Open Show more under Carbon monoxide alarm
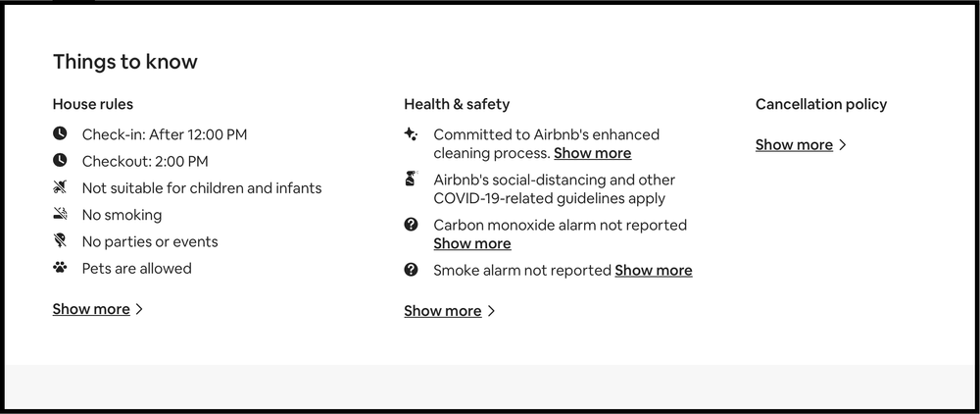 pyautogui.click(x=472, y=244)
